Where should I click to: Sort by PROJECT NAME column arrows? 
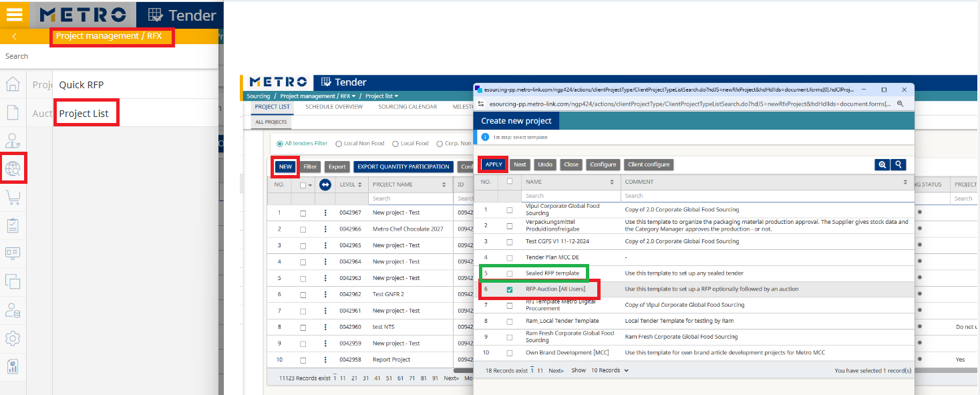(444, 184)
